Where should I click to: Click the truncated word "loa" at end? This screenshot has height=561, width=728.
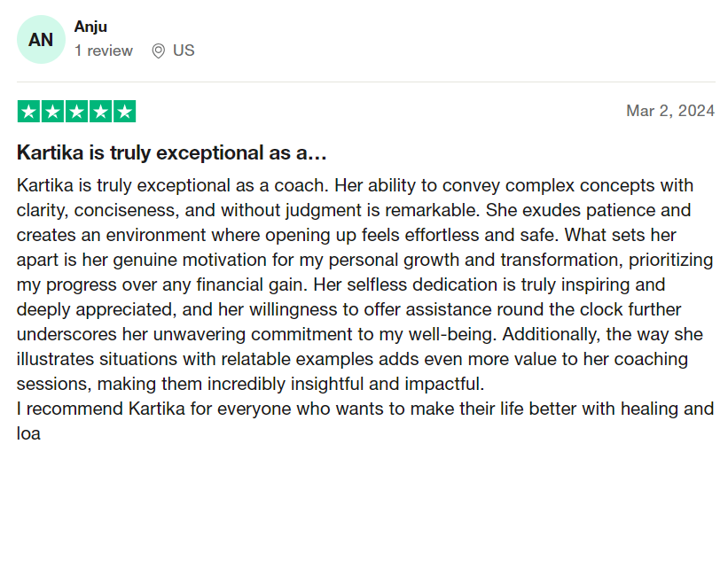29,434
